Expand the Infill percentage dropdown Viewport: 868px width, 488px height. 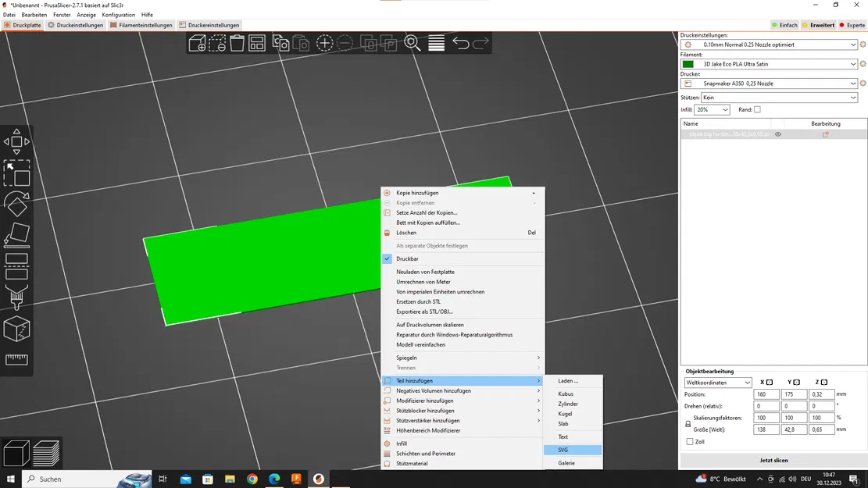click(x=712, y=110)
